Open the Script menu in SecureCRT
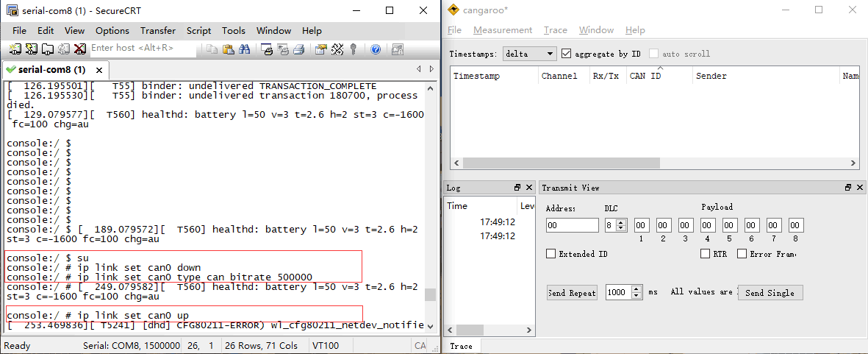868x354 pixels. 198,30
